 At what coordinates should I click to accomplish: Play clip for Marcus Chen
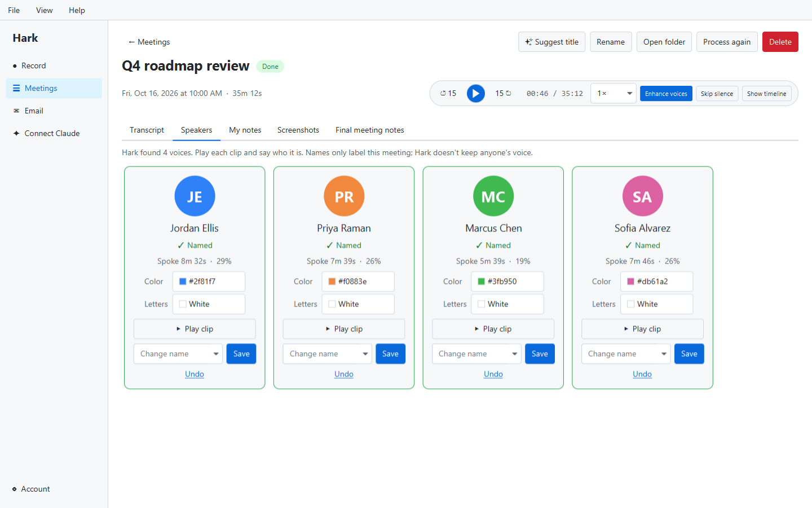click(x=493, y=329)
